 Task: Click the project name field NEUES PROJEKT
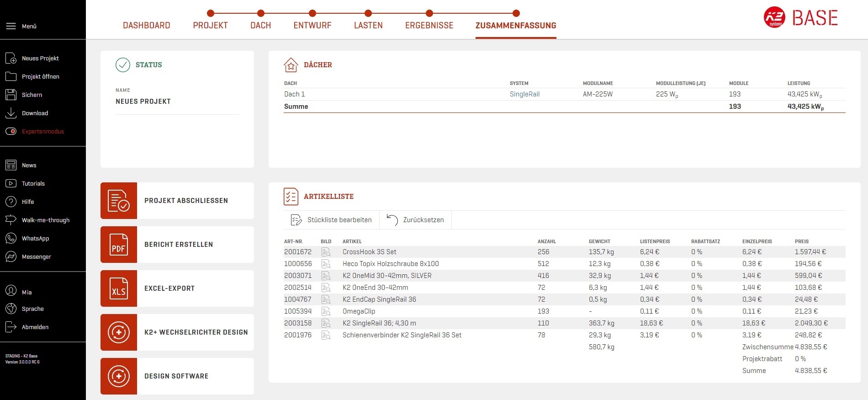(x=177, y=101)
